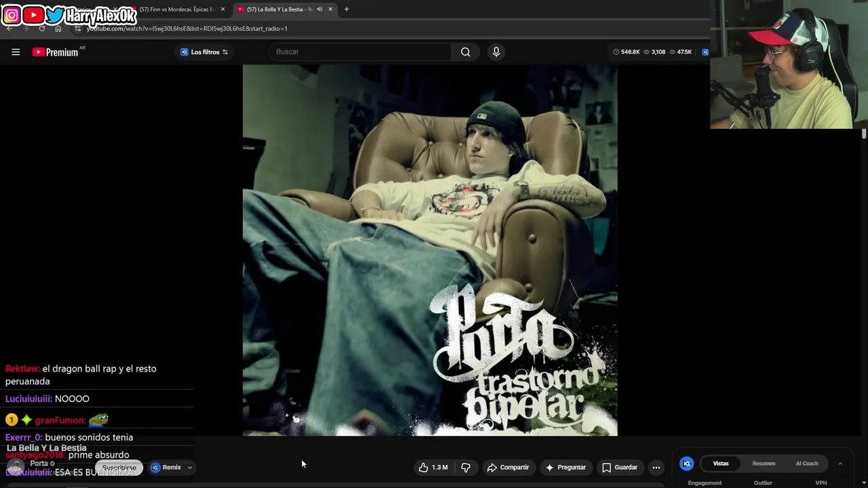Start voice search with microphone icon
The width and height of the screenshot is (868, 488).
coord(496,52)
